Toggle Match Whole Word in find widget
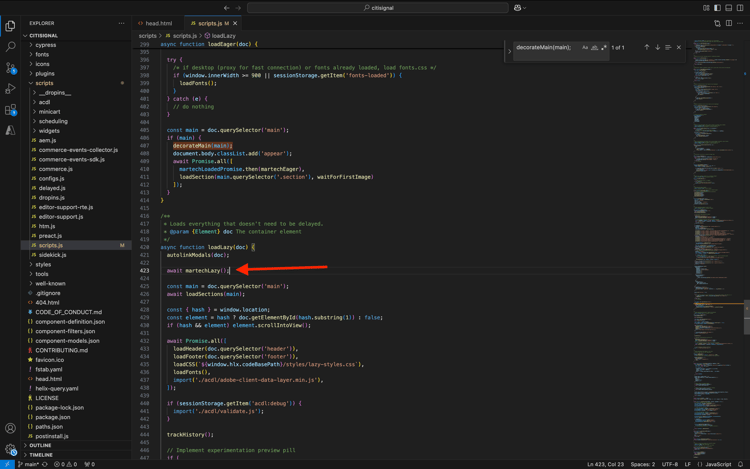750x469 pixels. 595,47
